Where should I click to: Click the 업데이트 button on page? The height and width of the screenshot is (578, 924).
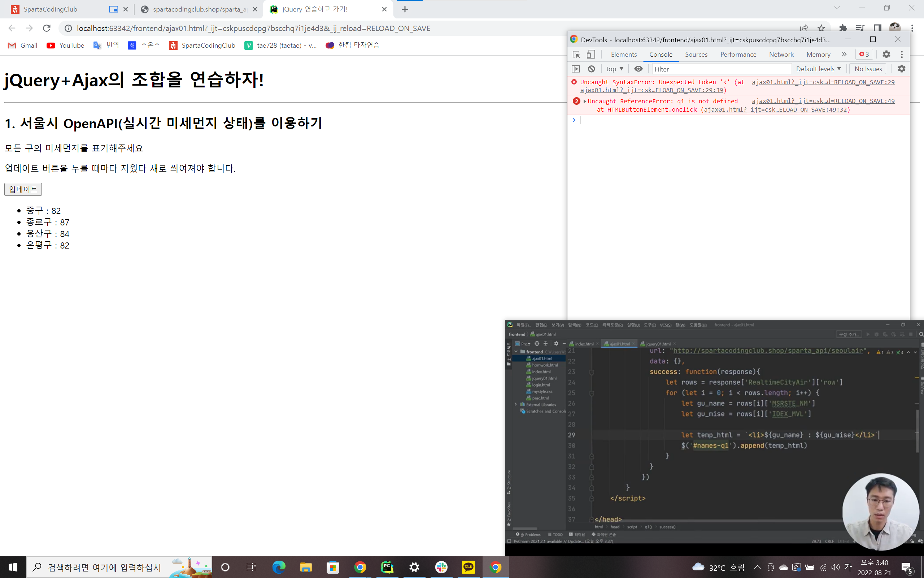click(x=23, y=189)
